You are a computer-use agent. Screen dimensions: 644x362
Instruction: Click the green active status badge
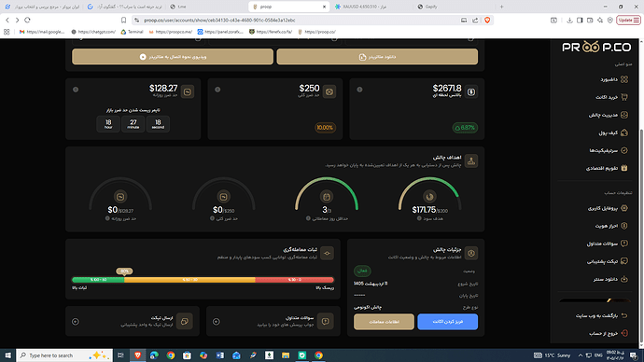(362, 271)
